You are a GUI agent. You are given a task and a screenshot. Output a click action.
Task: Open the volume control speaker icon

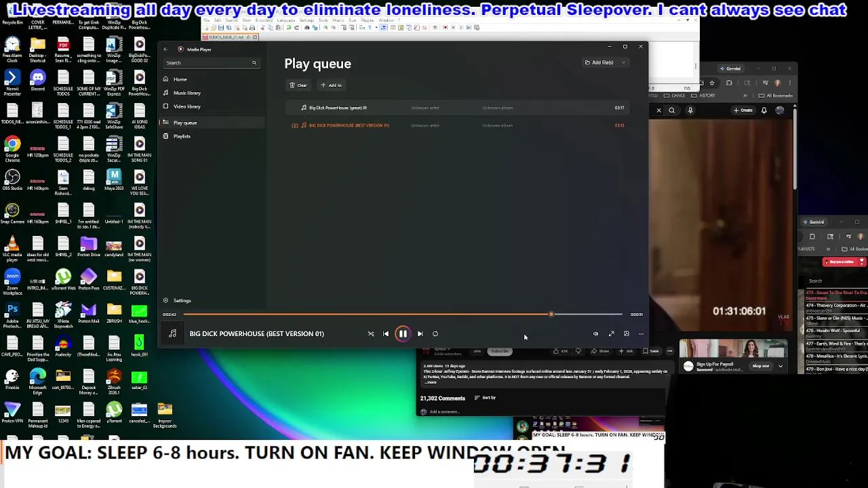[x=595, y=333]
